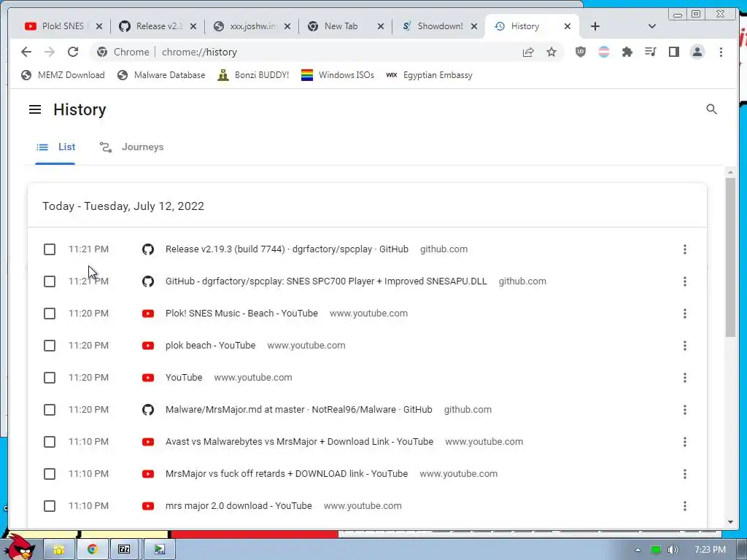Viewport: 747px width, 560px height.
Task: Check the GitHub dgrfactory/spcplay history entry
Action: 50,281
